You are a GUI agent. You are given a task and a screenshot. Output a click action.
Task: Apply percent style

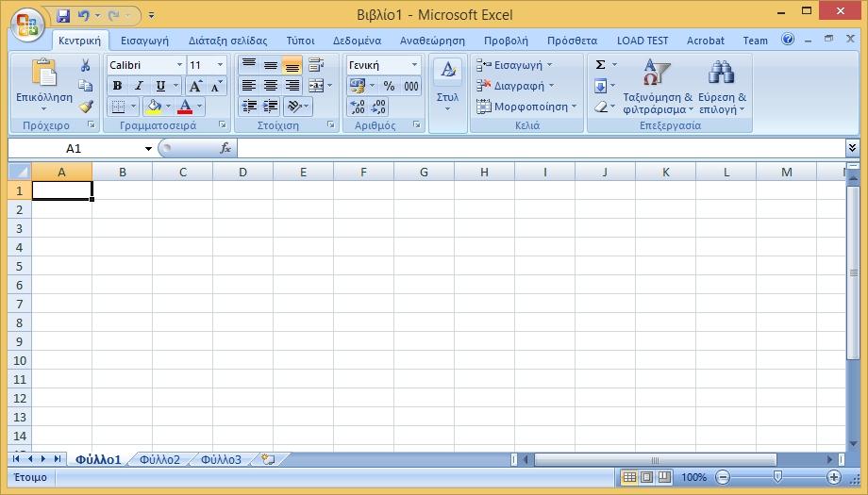click(389, 86)
